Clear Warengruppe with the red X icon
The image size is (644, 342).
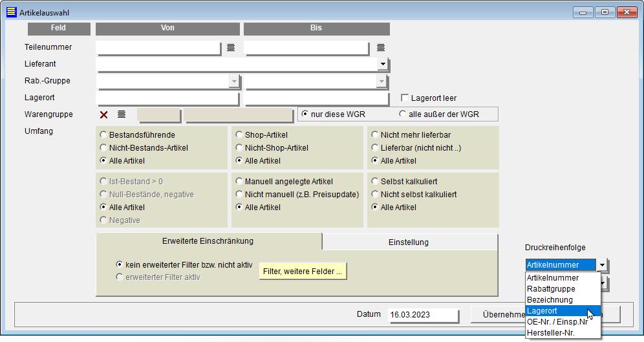[x=104, y=114]
